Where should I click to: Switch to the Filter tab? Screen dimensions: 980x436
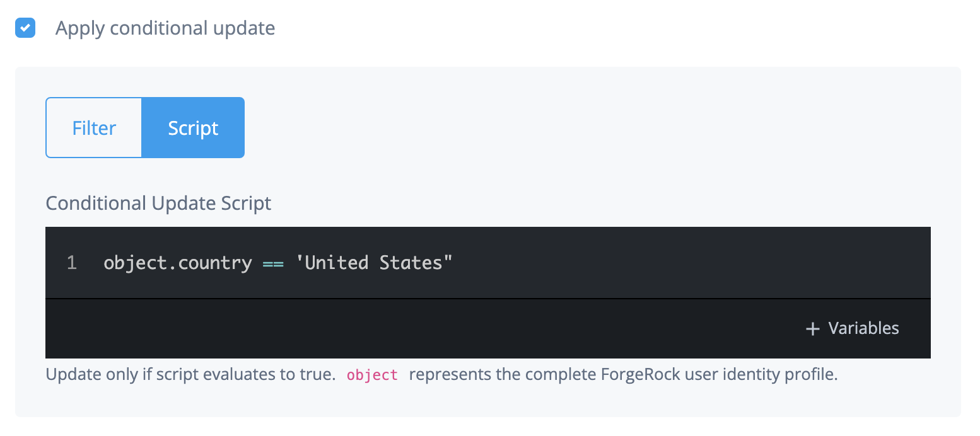tap(93, 127)
